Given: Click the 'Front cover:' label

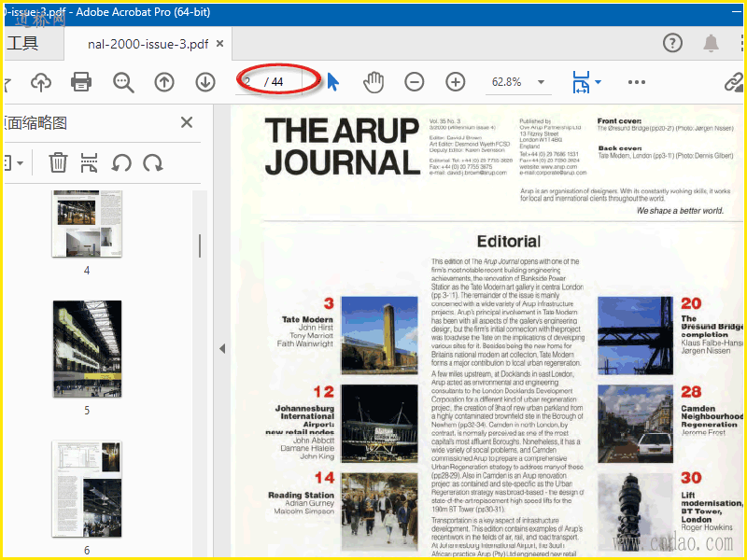Looking at the screenshot, I should 619,121.
